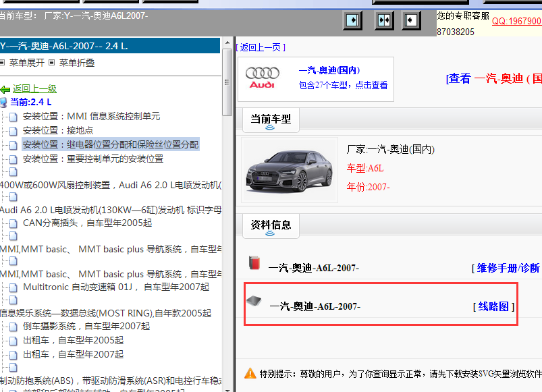Click the tree scrollbar up arrow

[227, 43]
